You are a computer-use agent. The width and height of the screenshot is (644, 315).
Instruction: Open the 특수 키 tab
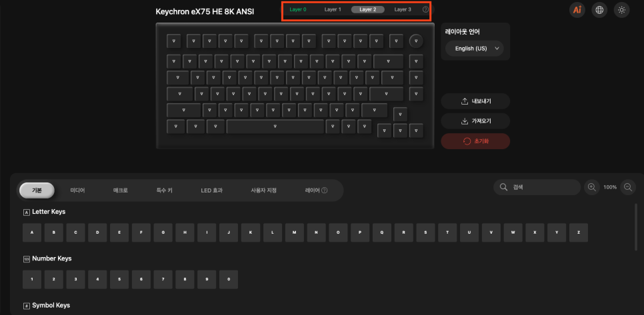[x=164, y=190]
